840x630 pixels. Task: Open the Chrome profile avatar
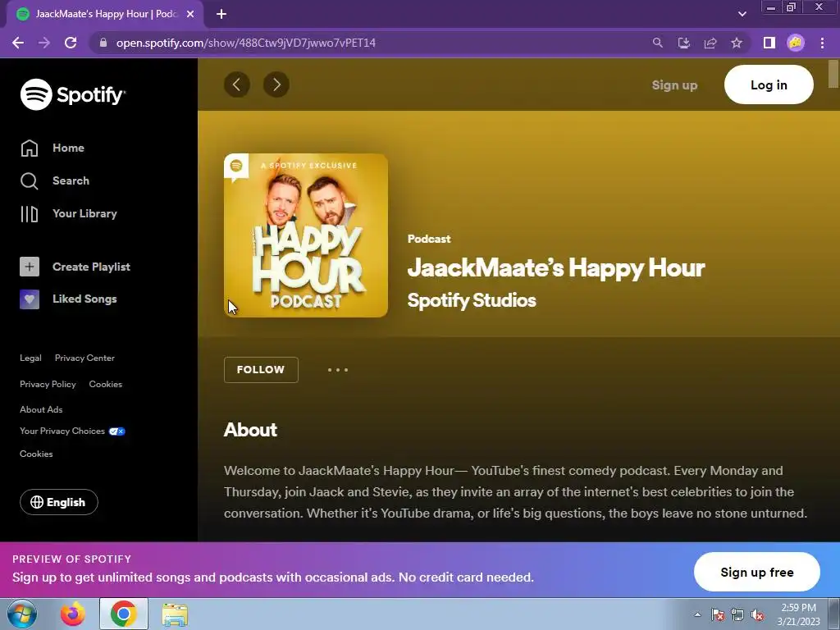click(x=796, y=43)
